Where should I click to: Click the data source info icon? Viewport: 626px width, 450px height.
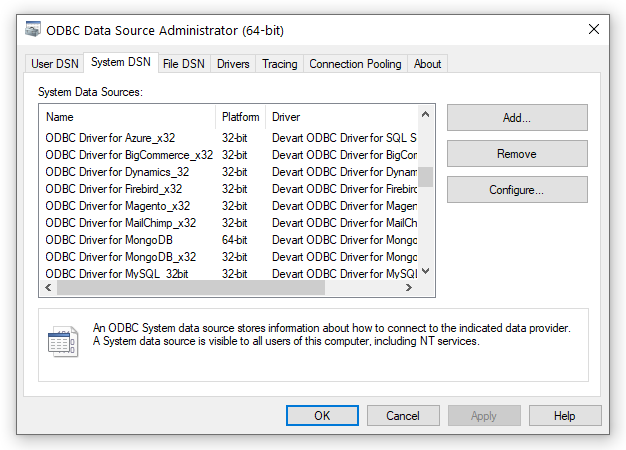point(62,342)
